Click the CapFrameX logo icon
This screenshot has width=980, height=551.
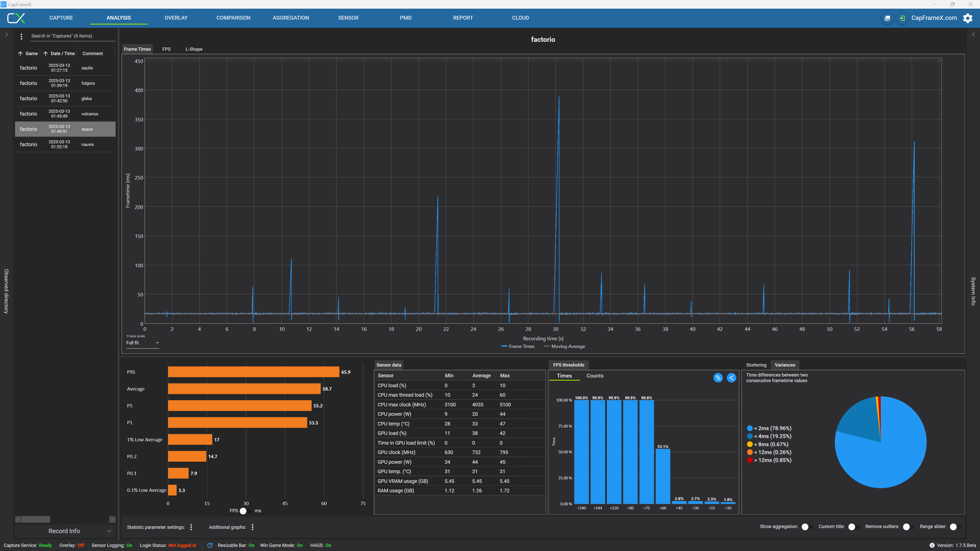16,18
